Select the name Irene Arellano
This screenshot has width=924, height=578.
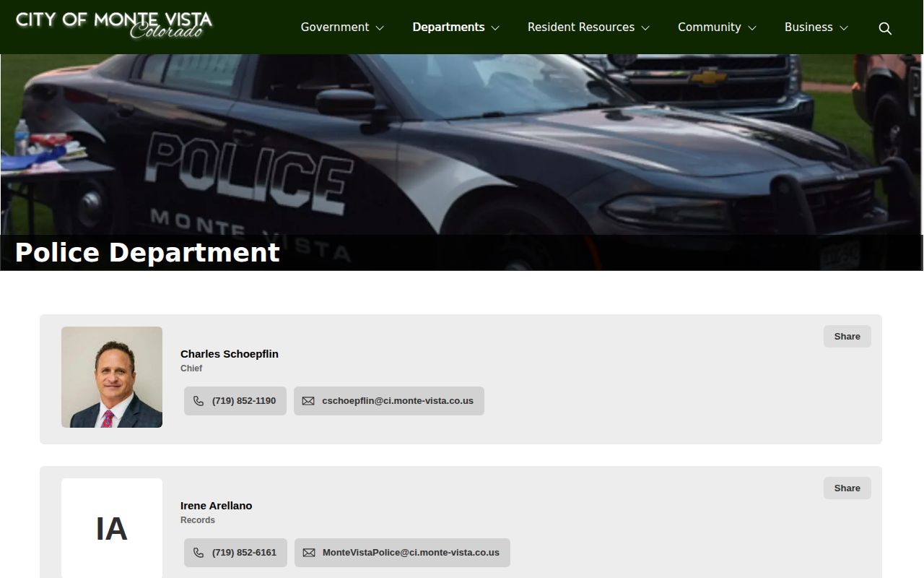[x=217, y=506]
